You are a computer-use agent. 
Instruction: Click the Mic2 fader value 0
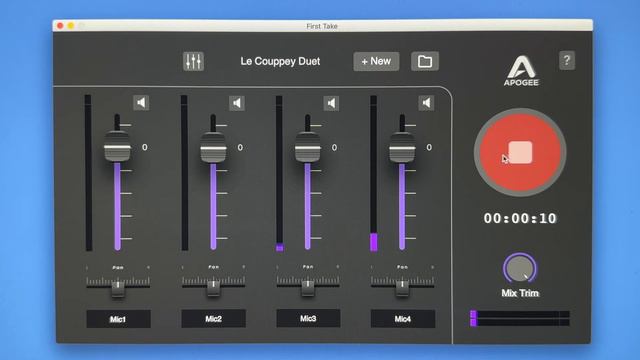(240, 147)
